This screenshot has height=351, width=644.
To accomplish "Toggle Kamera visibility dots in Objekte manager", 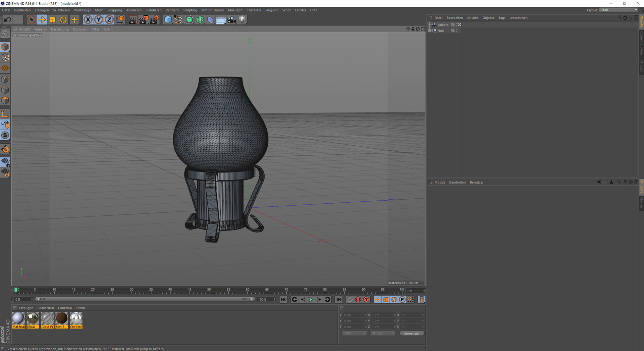I will click(x=457, y=25).
